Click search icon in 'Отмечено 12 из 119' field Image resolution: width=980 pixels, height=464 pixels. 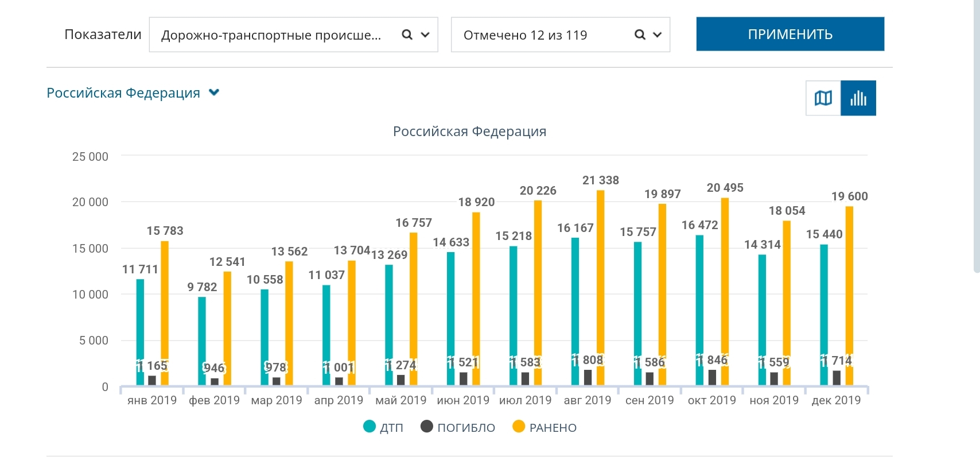coord(640,34)
